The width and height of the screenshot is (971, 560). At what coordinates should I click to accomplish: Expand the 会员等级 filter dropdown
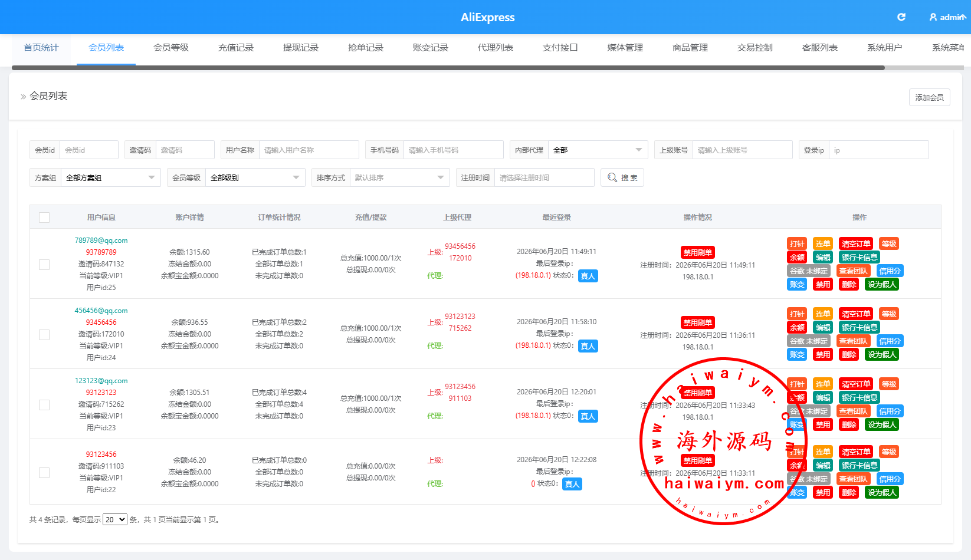click(255, 177)
